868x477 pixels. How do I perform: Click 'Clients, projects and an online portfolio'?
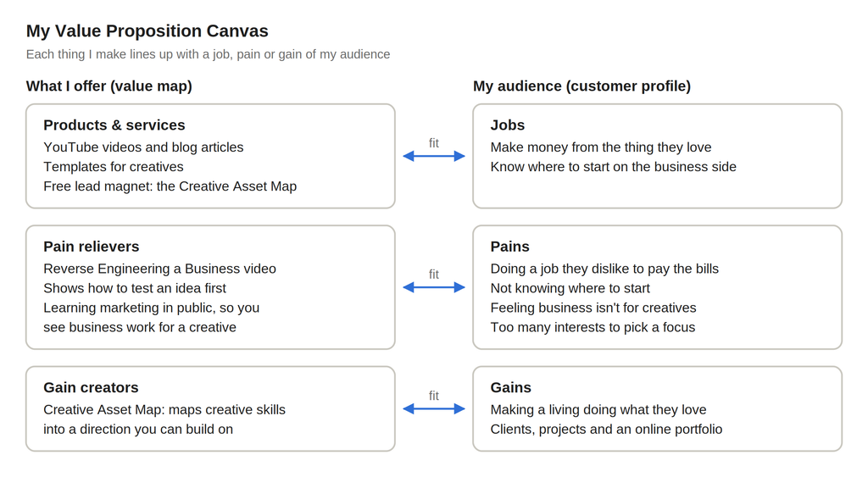pos(606,430)
